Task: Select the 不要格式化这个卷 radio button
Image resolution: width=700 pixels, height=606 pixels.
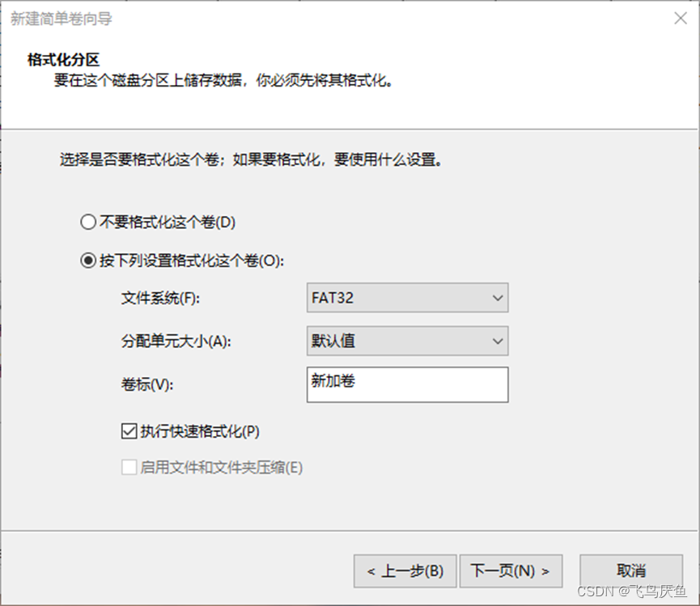Action: (x=87, y=222)
